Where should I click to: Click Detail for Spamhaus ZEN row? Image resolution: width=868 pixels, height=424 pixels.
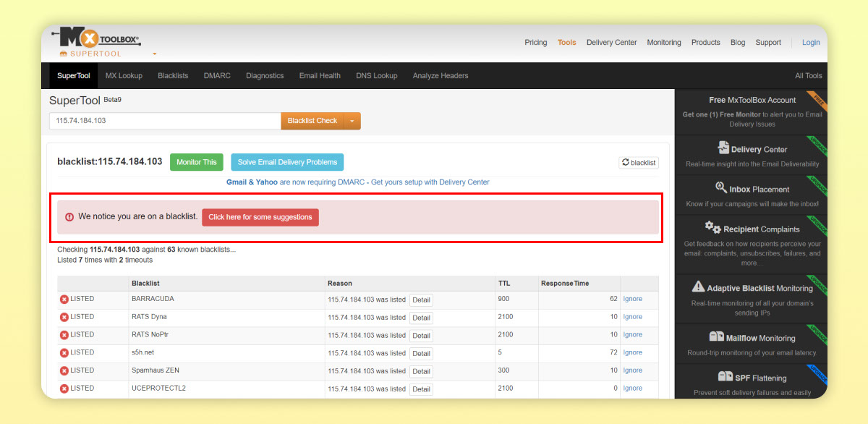pyautogui.click(x=421, y=371)
